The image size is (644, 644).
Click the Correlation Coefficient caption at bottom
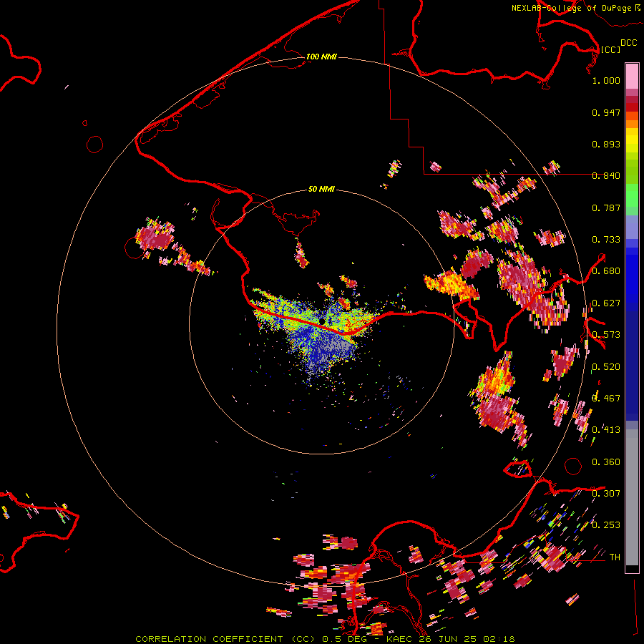click(325, 639)
